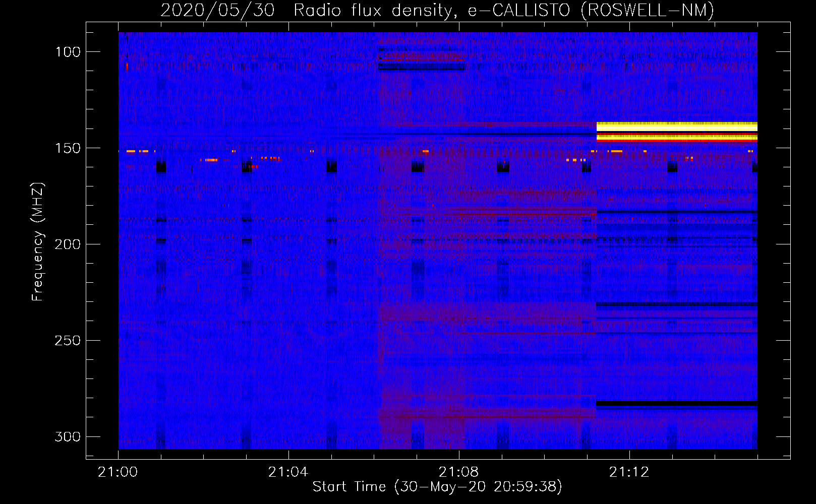Image resolution: width=816 pixels, height=504 pixels.
Task: Click the '250' frequency tick label
Action: pyautogui.click(x=68, y=341)
